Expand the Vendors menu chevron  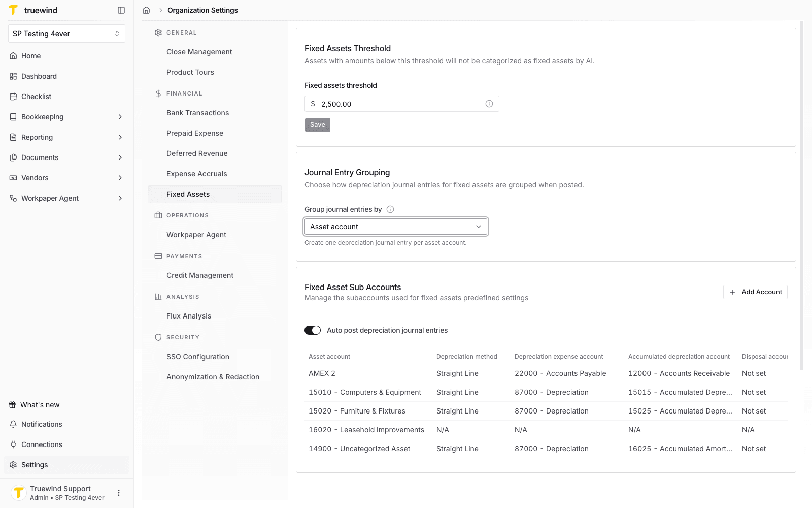[x=120, y=178]
